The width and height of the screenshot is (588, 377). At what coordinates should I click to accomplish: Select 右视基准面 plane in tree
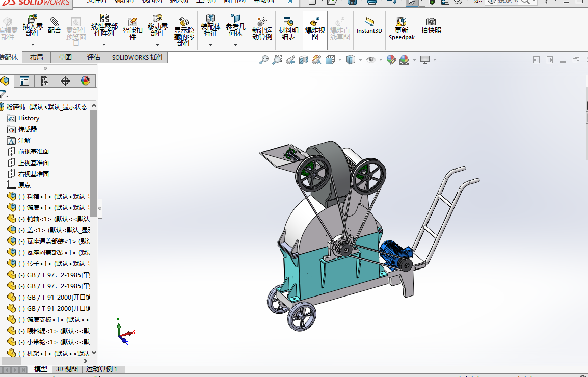pos(29,174)
